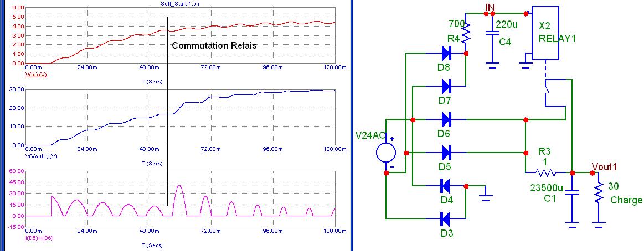Click the Commutation Relais annotation text

tap(214, 46)
